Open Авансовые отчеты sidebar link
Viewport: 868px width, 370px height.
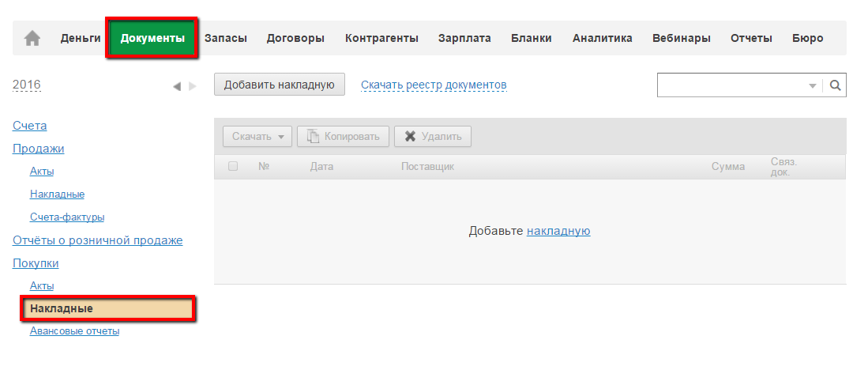[x=75, y=331]
